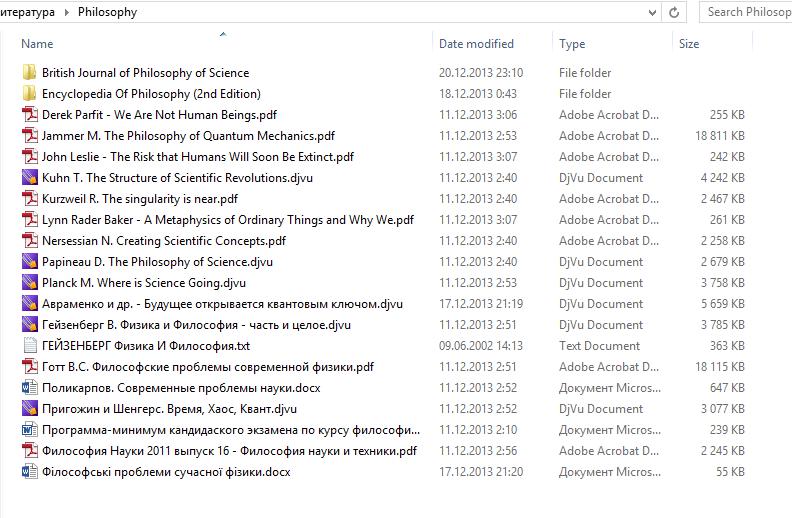
Task: Sort files by Name column header
Action: 37,44
